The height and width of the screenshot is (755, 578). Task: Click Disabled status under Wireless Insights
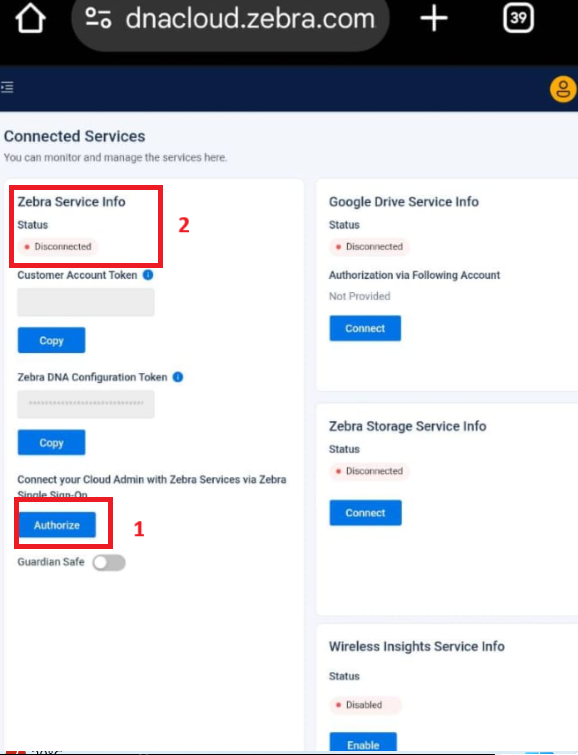click(365, 705)
